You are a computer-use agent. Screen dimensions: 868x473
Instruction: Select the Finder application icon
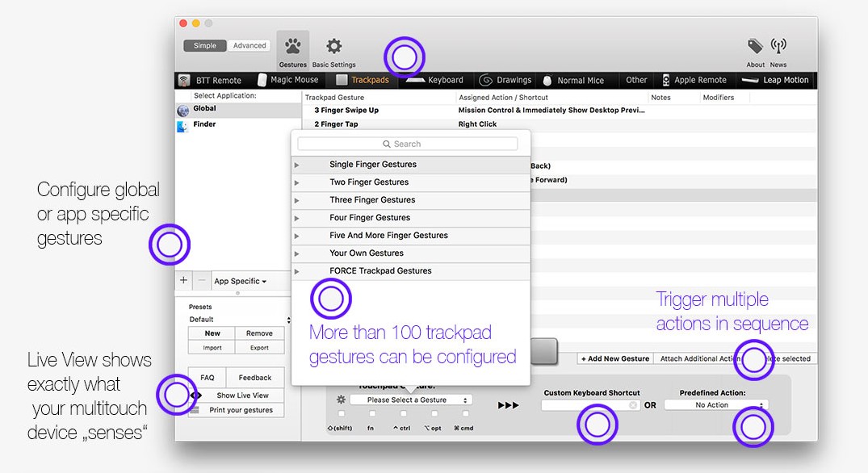pos(183,126)
